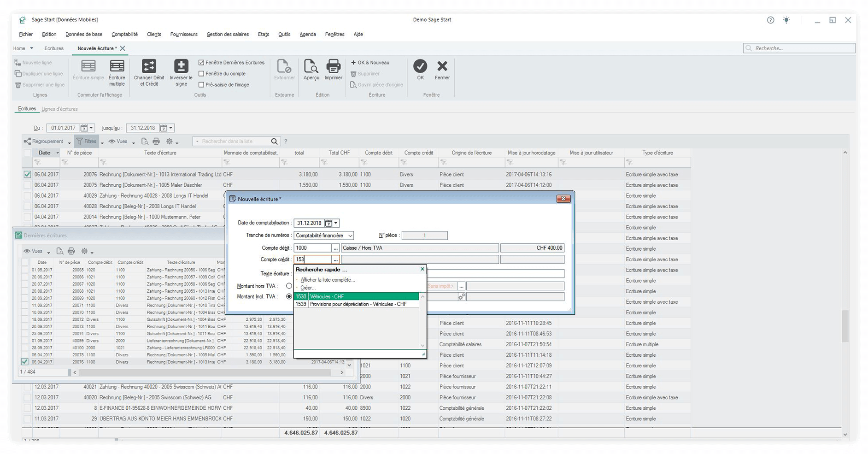Select 1539 Provisions pour dépréciation result
This screenshot has width=868, height=454.
357,304
